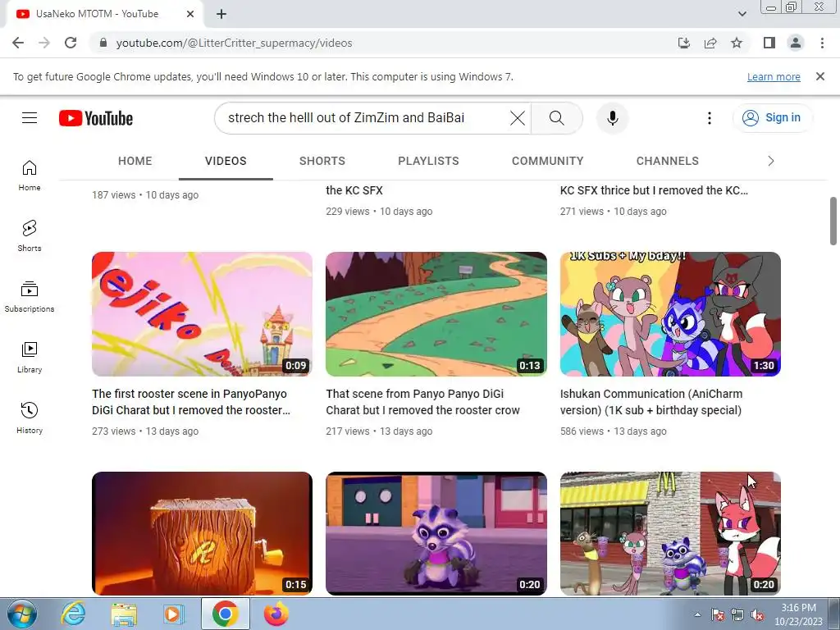The width and height of the screenshot is (840, 630).
Task: Play the 0:20 McDonald's thumbnail video
Action: click(x=670, y=533)
